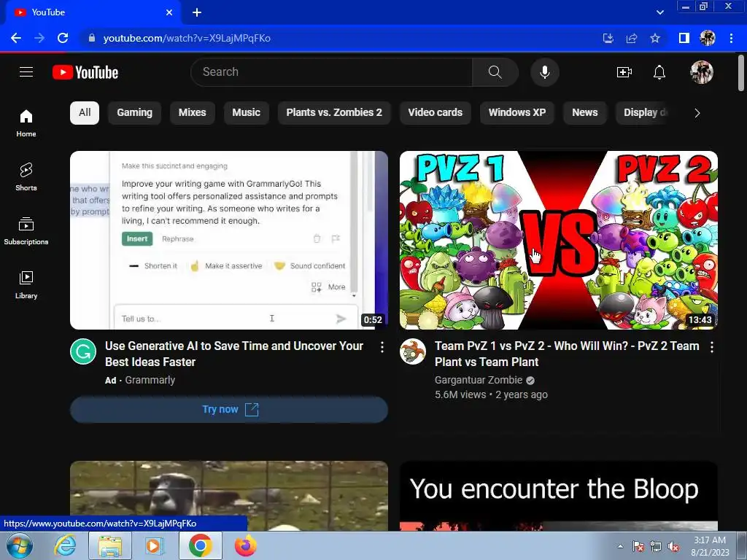The height and width of the screenshot is (560, 747).
Task: Open the You encounter the Bloop thumbnail
Action: (x=559, y=496)
